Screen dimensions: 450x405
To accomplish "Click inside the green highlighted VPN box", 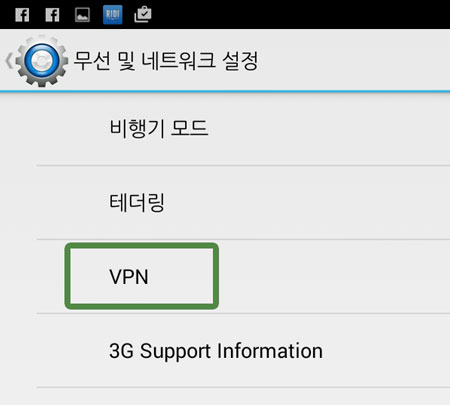I will (142, 276).
